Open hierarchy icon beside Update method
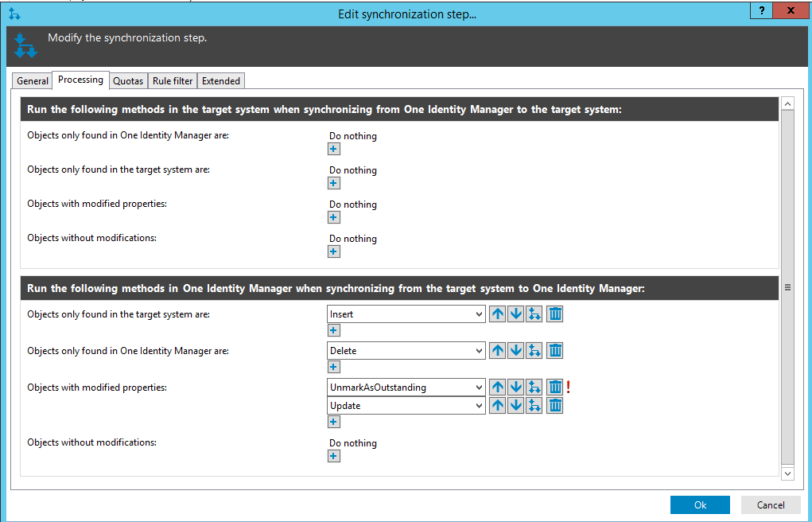The width and height of the screenshot is (812, 522). click(x=534, y=405)
